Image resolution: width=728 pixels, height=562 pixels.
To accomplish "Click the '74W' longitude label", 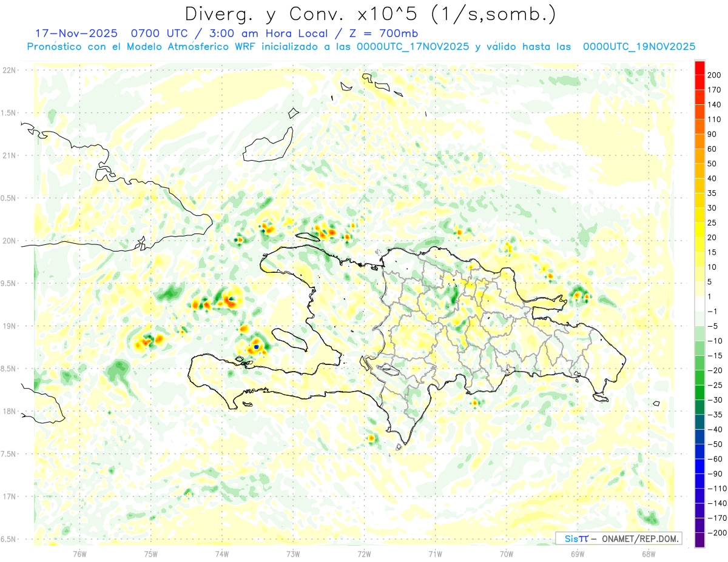I will (x=222, y=554).
